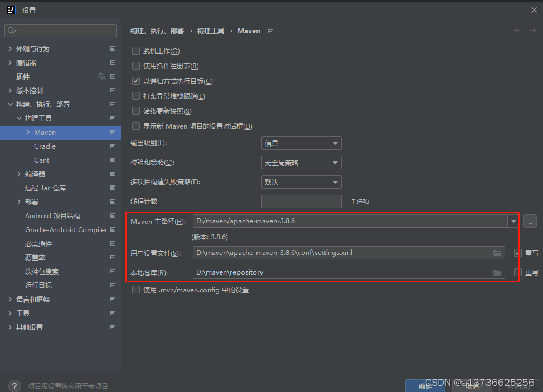The height and width of the screenshot is (392, 543).
Task: Enable 使用 .mvn/maven.config 中的设置 checkbox
Action: (x=136, y=290)
